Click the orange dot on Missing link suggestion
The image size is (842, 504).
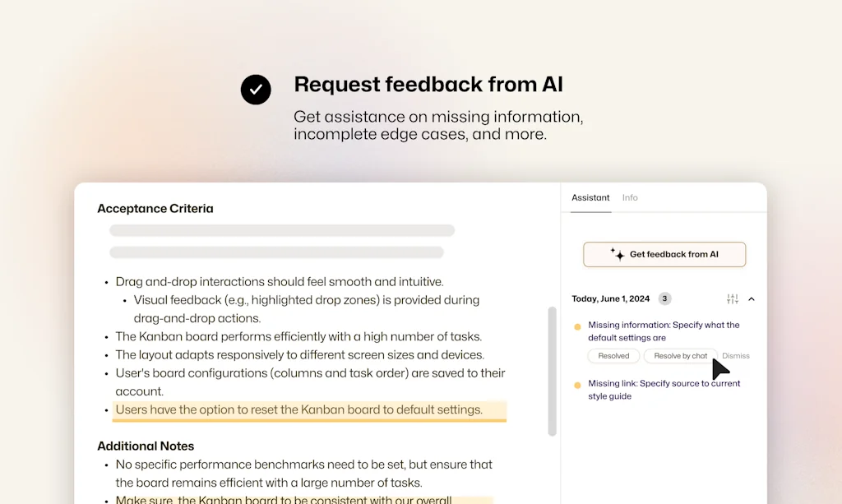(x=578, y=384)
